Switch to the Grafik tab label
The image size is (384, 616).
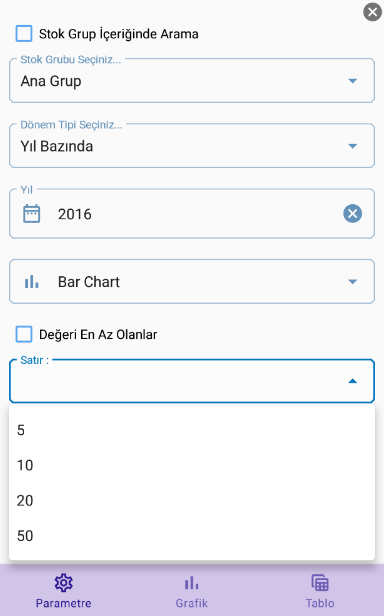pos(191,603)
